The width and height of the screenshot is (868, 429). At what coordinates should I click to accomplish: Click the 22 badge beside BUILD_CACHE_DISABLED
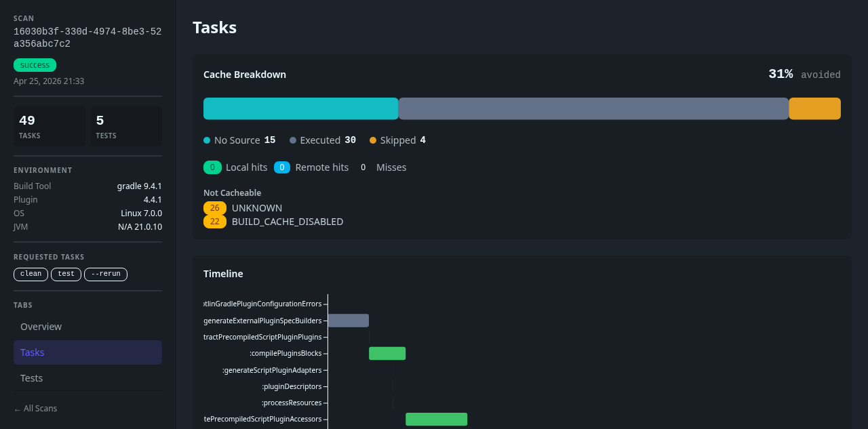click(214, 221)
